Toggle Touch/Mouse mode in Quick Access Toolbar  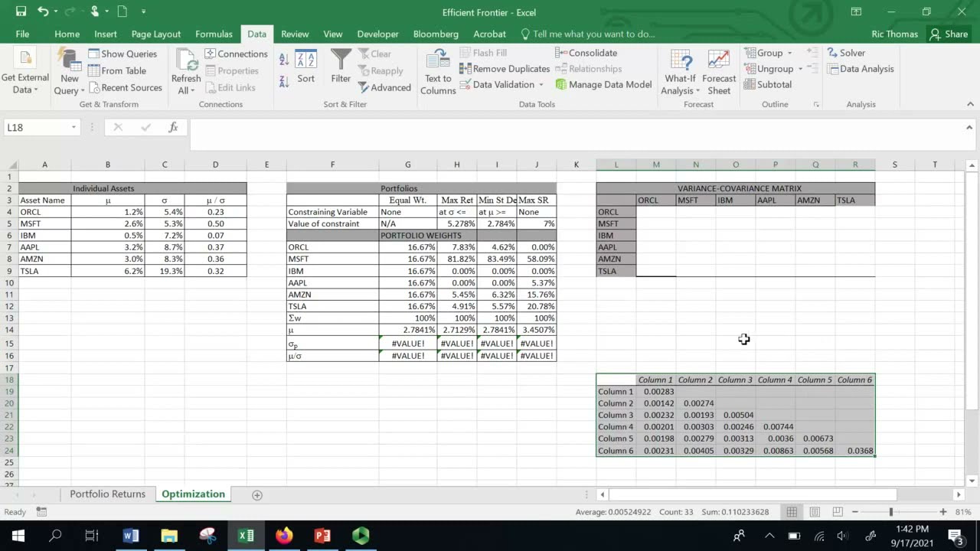click(x=95, y=11)
